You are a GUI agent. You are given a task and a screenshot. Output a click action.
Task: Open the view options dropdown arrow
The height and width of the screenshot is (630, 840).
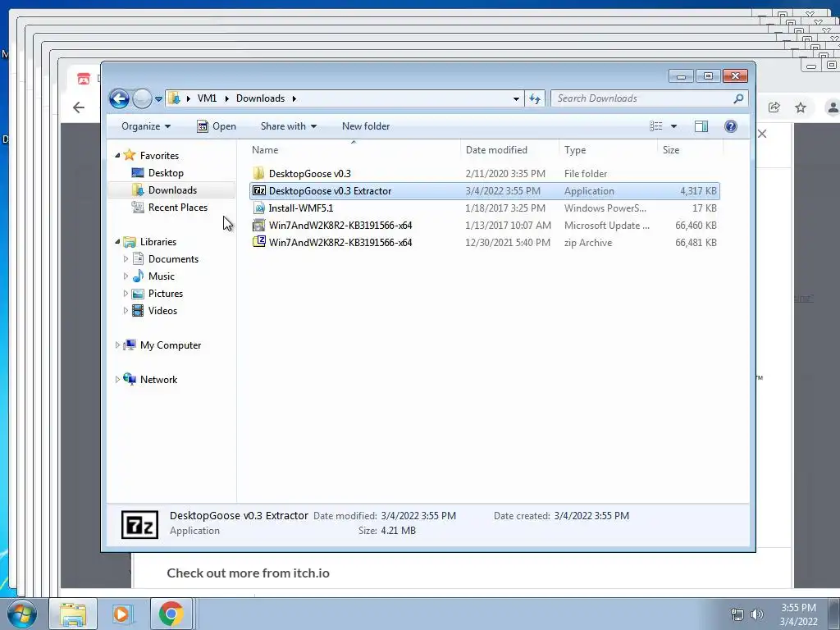(x=674, y=126)
